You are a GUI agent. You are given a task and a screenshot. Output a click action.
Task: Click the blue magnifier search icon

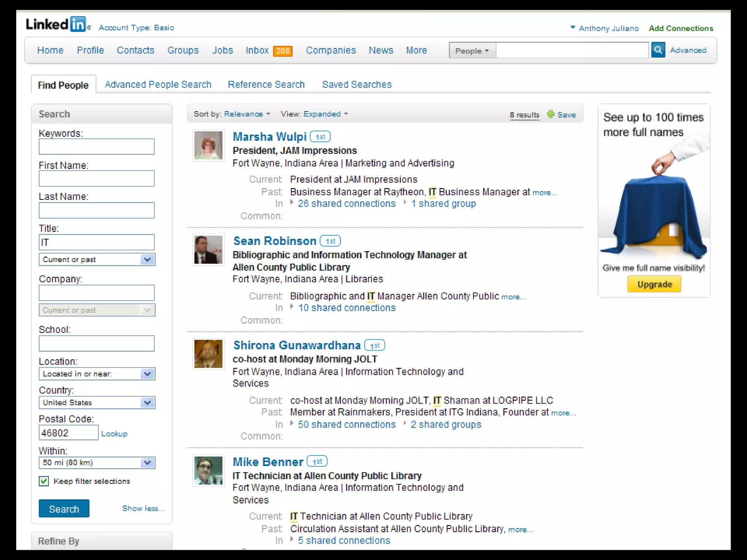pos(658,50)
